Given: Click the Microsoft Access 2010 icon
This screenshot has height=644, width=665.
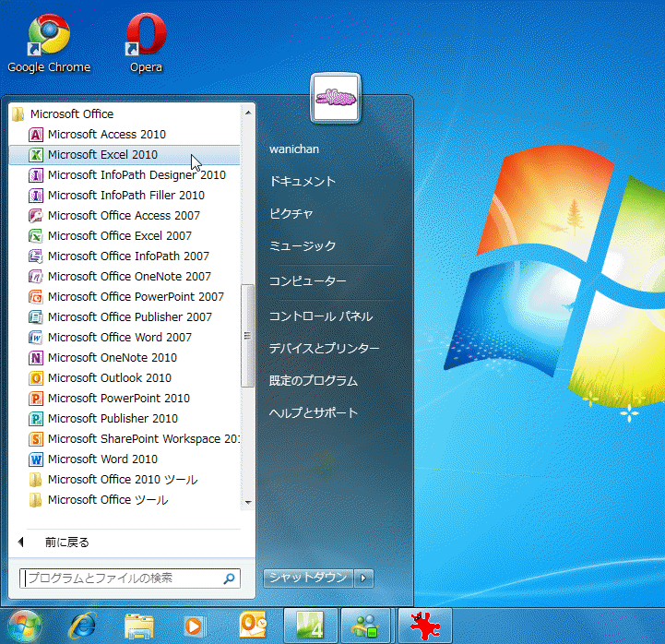Looking at the screenshot, I should [36, 135].
